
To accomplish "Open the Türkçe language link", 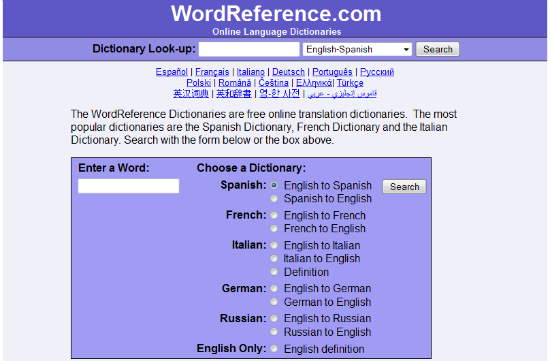I will pyautogui.click(x=350, y=83).
